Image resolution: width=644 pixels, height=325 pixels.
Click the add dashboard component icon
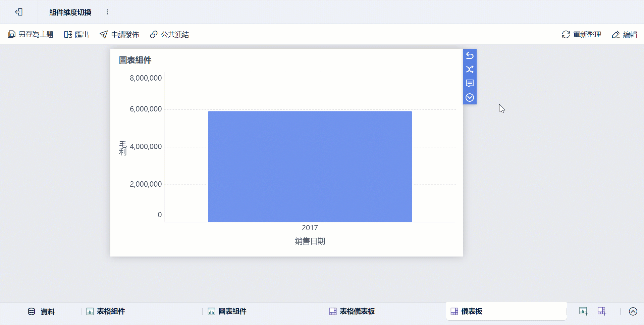(602, 311)
